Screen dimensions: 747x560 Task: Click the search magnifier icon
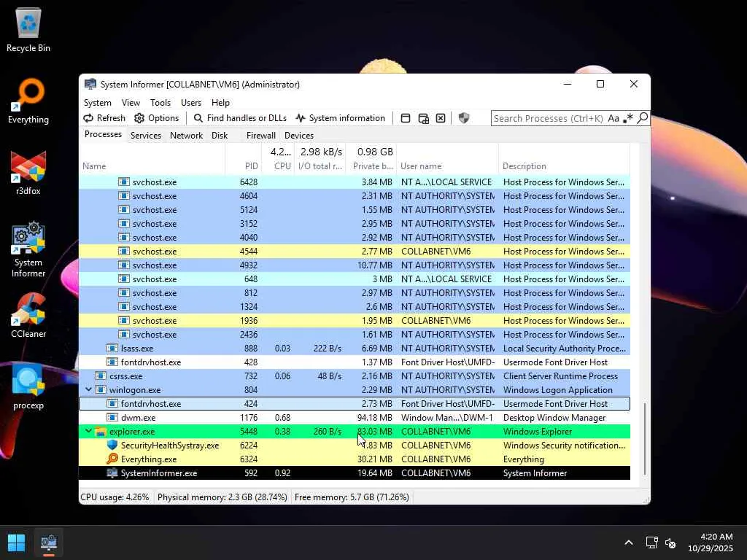[642, 117]
